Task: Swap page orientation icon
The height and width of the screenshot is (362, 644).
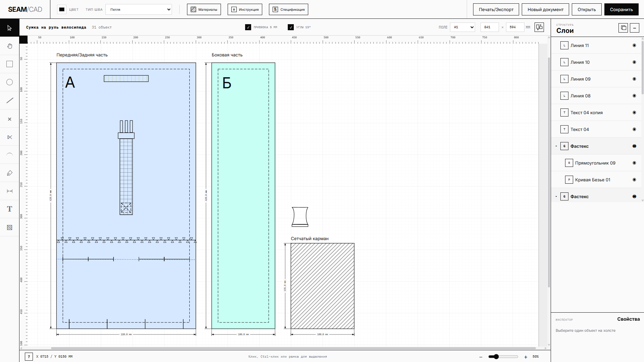Action: (539, 27)
